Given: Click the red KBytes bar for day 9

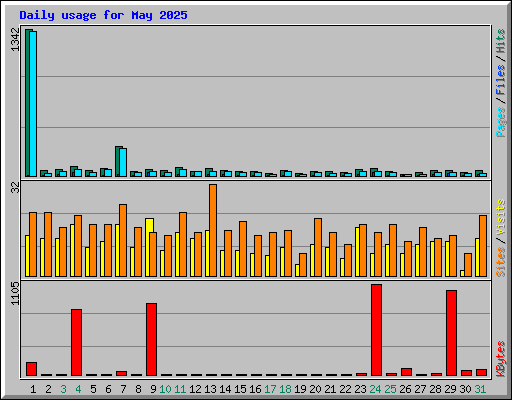Looking at the screenshot, I should click(151, 339).
